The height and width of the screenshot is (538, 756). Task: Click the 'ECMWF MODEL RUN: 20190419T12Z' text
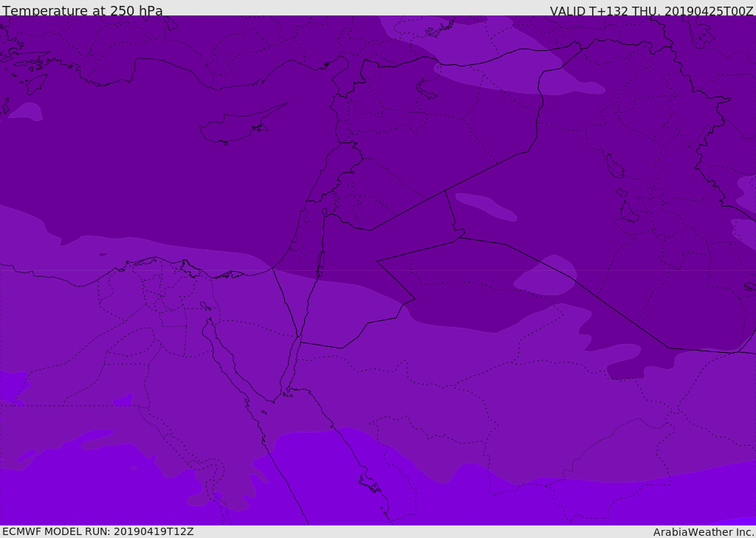pos(98,531)
